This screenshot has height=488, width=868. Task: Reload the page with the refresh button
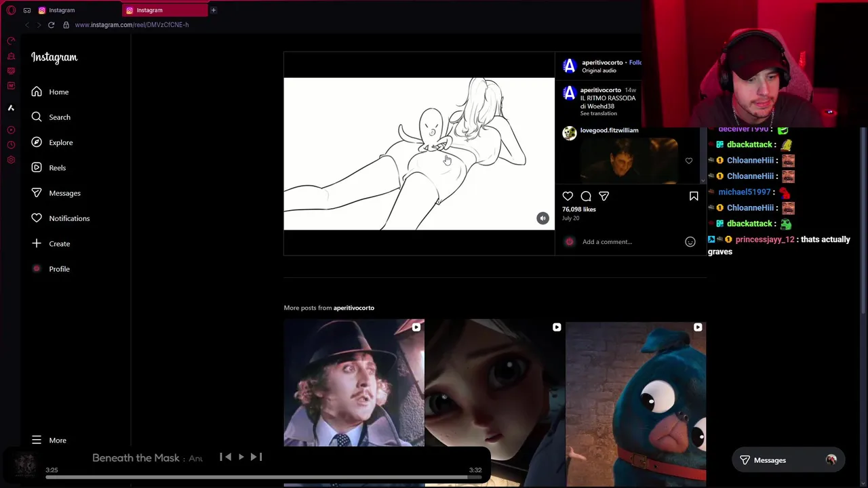pyautogui.click(x=51, y=25)
